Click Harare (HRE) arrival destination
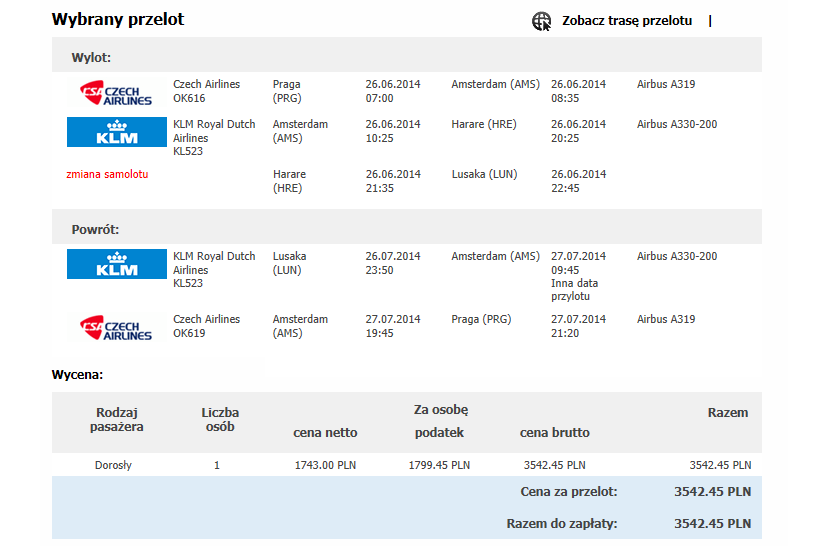 [x=484, y=124]
